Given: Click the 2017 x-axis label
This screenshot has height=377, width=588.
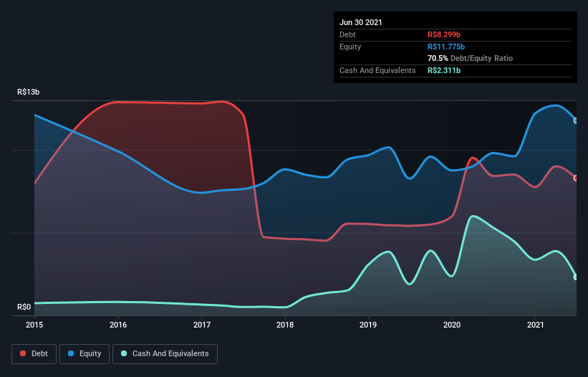Looking at the screenshot, I should click(202, 325).
